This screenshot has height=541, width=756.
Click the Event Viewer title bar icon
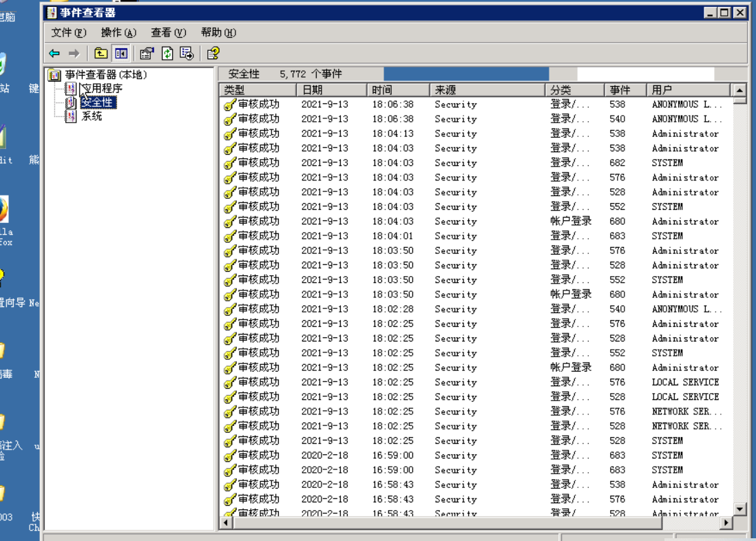pos(52,12)
